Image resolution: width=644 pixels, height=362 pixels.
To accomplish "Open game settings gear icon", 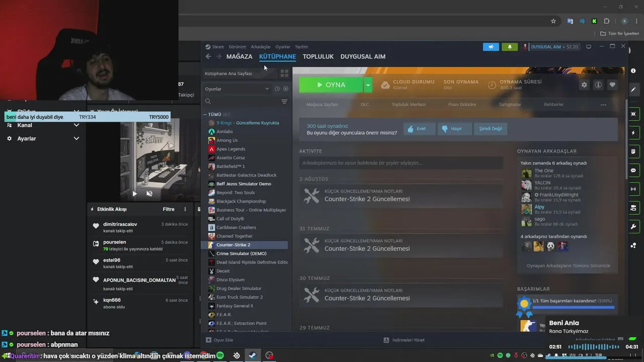I will coord(584,85).
